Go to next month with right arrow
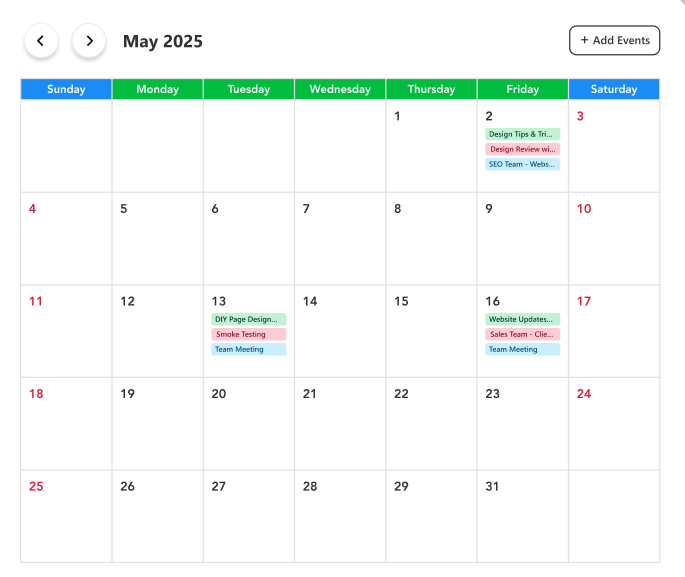This screenshot has width=685, height=577. tap(89, 41)
